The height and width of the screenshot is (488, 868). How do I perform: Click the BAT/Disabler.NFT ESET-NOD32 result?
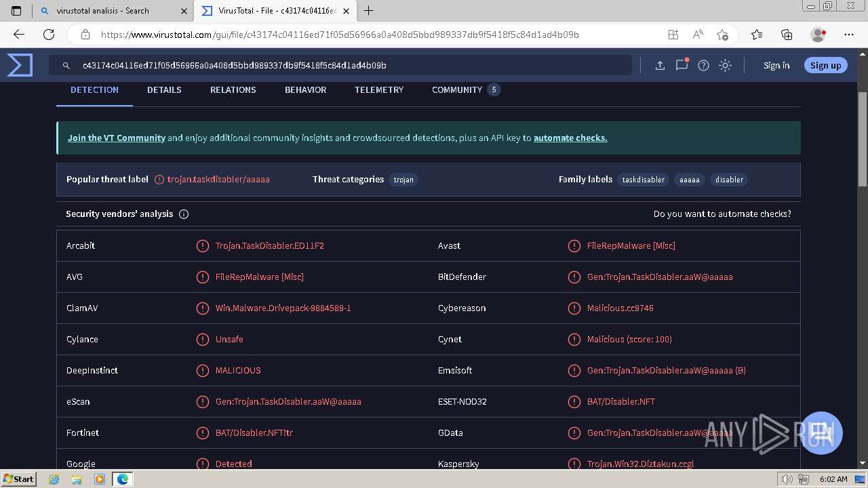(621, 402)
